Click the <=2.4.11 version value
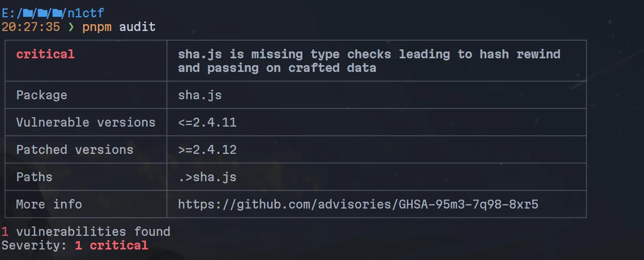 coord(207,122)
